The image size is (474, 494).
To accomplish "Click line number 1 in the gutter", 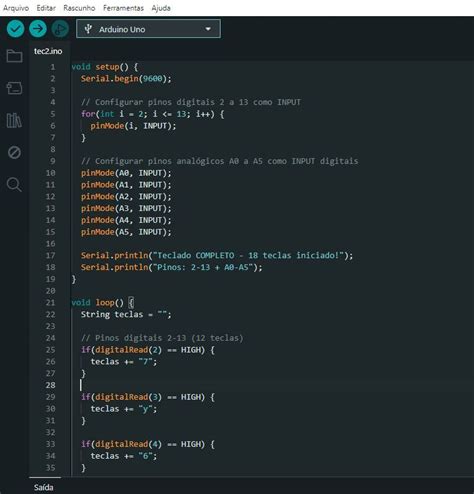I will tap(53, 67).
